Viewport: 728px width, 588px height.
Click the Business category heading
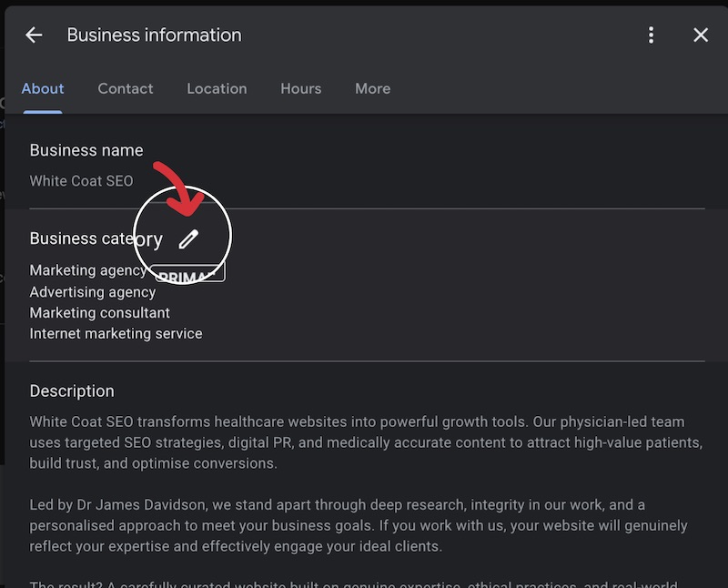(96, 238)
